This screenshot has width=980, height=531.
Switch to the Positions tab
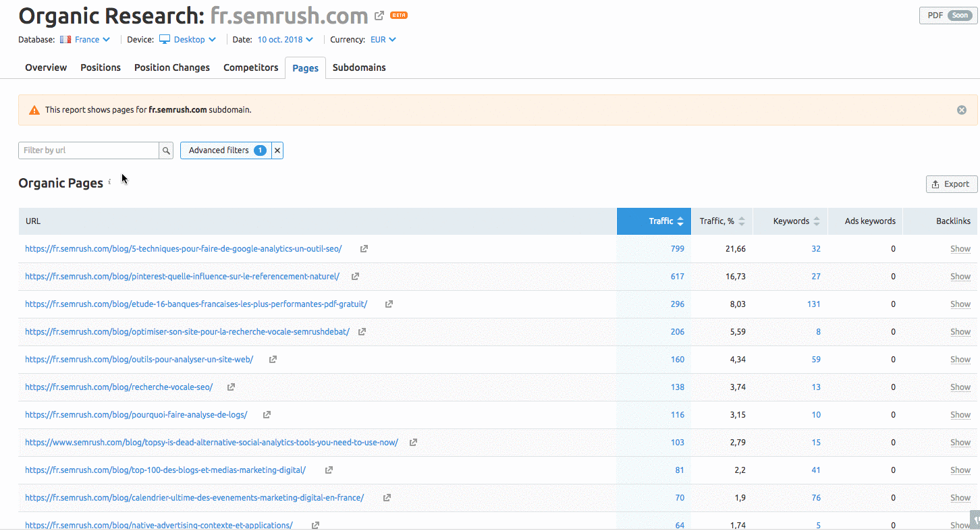click(x=101, y=67)
